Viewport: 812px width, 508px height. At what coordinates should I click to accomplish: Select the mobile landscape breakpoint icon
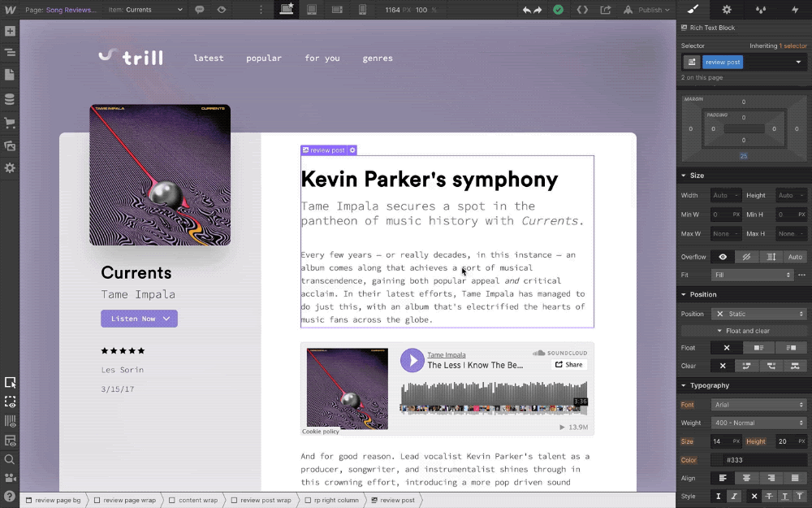pos(337,9)
